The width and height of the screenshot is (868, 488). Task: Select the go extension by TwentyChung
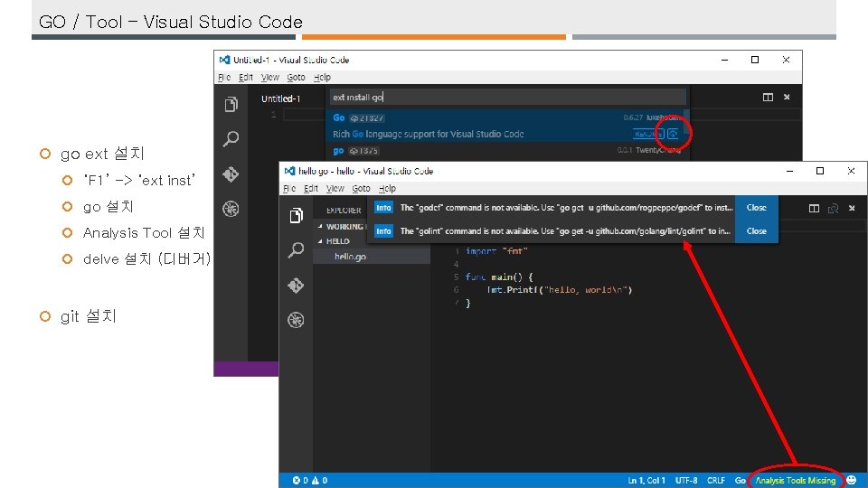(505, 151)
